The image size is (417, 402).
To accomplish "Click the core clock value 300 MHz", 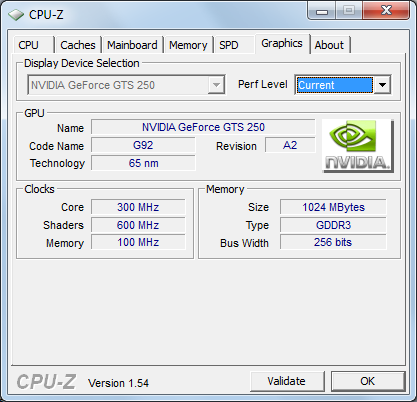I will (138, 207).
